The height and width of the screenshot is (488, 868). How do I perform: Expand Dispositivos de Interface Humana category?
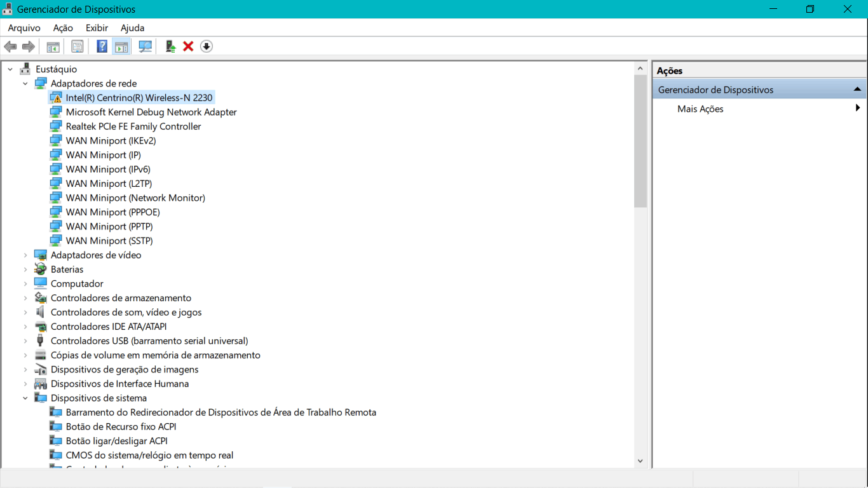25,384
